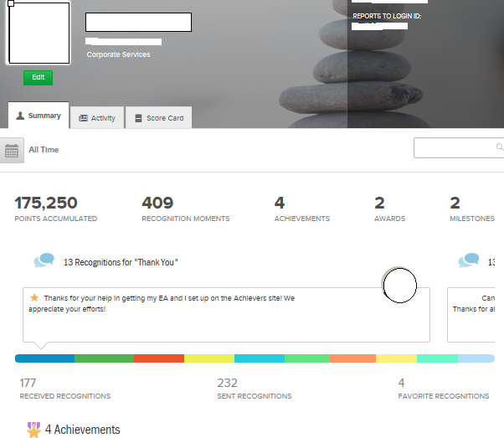Select the profile picture placeholder
Image resolution: width=504 pixels, height=438 pixels.
click(39, 33)
